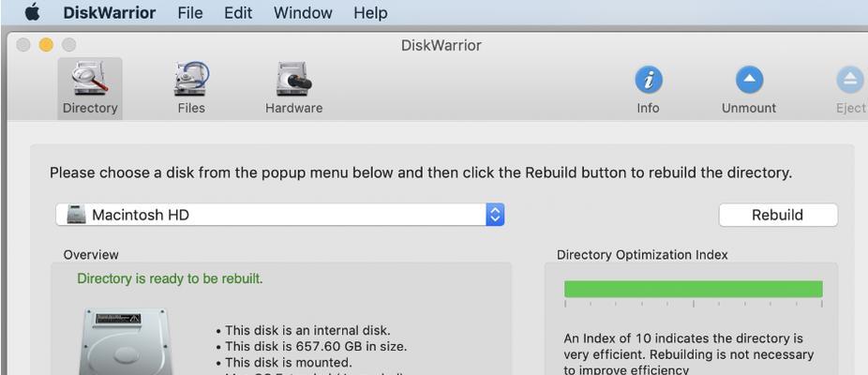
Task: Open the File menu
Action: 190,12
